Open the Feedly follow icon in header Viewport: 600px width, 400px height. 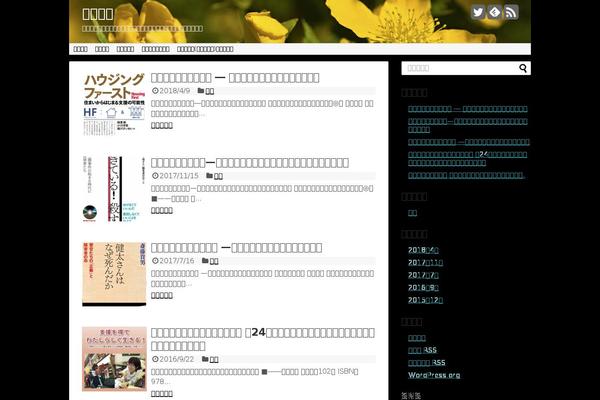[494, 12]
